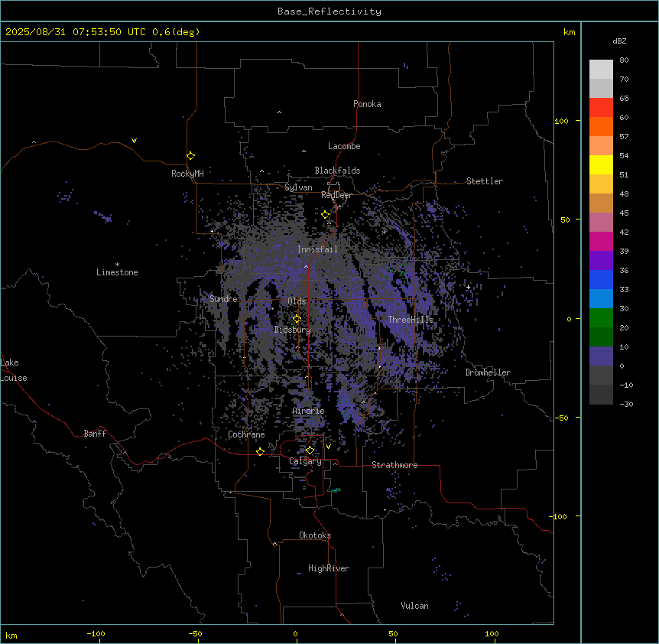This screenshot has width=659, height=644.
Task: Click the white caret marker west of Lacombe
Action: [x=304, y=151]
